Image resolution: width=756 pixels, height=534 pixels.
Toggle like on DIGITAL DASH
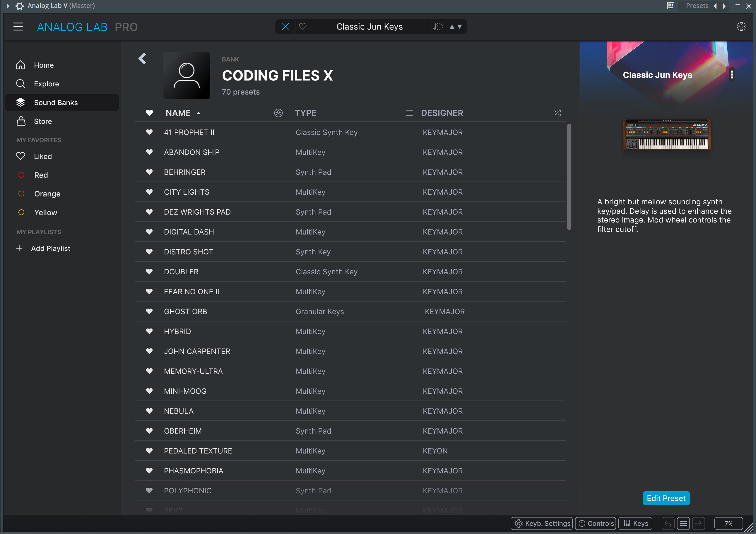pos(149,232)
